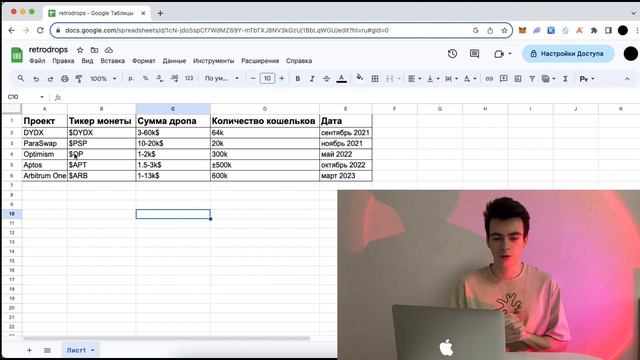
Task: Star the retrodrops document
Action: pyautogui.click(x=80, y=50)
